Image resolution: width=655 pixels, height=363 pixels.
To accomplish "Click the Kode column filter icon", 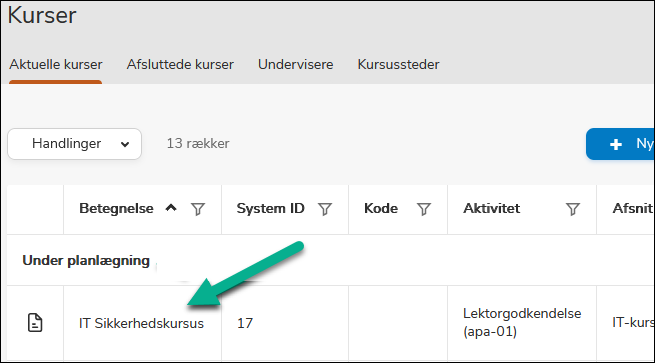I will click(424, 209).
